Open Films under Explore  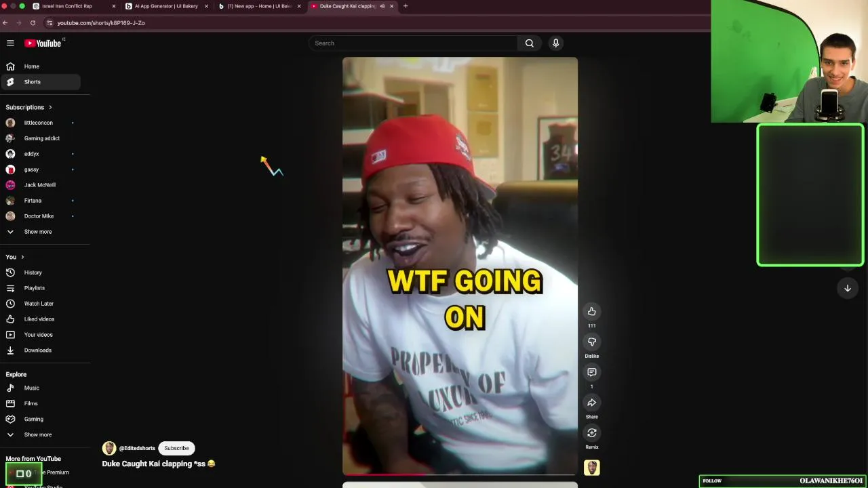click(41, 404)
